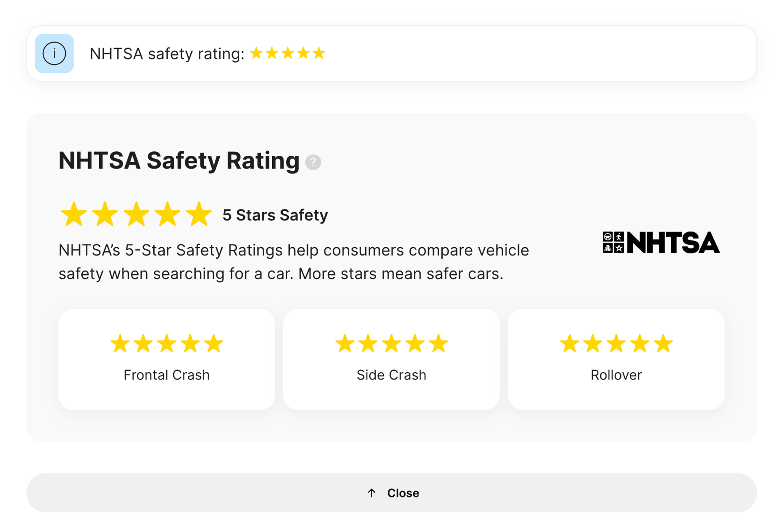
Task: Click the 5 Stars Safety label
Action: (274, 215)
